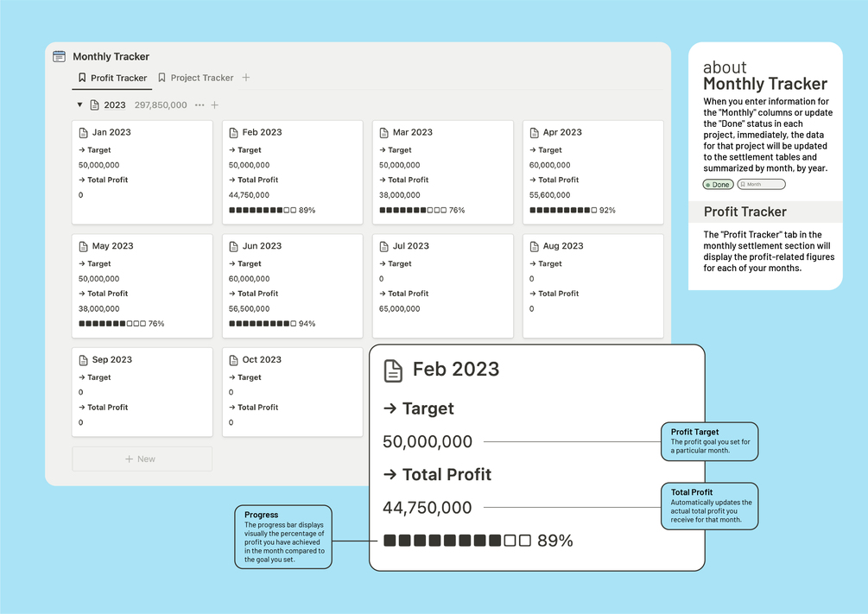Click the May 2023 76% progress bar
The image size is (868, 614).
tap(121, 323)
